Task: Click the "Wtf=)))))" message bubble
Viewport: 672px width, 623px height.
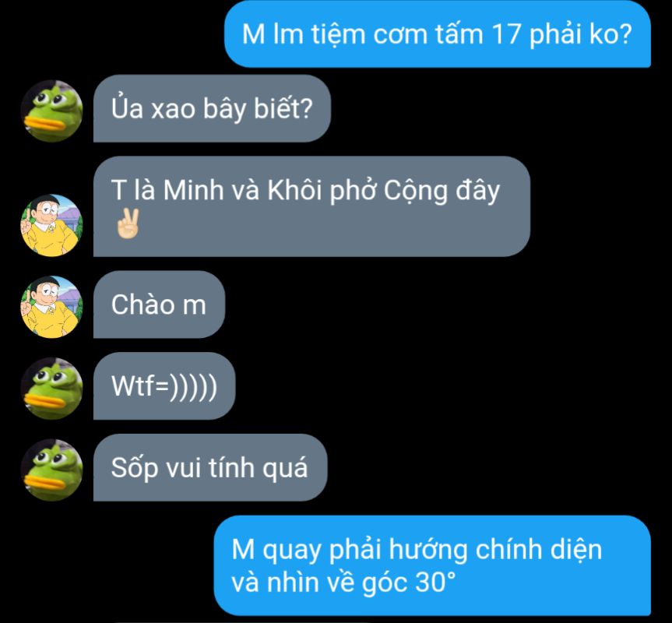Action: [x=164, y=385]
